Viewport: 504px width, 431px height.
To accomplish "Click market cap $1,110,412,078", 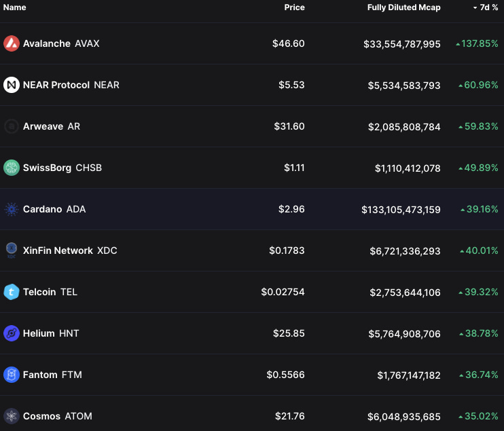I will click(x=408, y=168).
